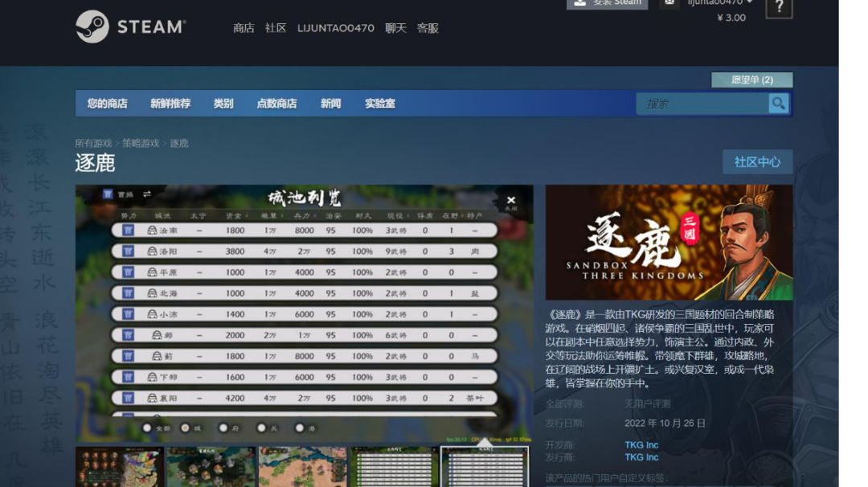Focus the store search input field
Viewport: 868px width, 487px height.
coord(702,104)
